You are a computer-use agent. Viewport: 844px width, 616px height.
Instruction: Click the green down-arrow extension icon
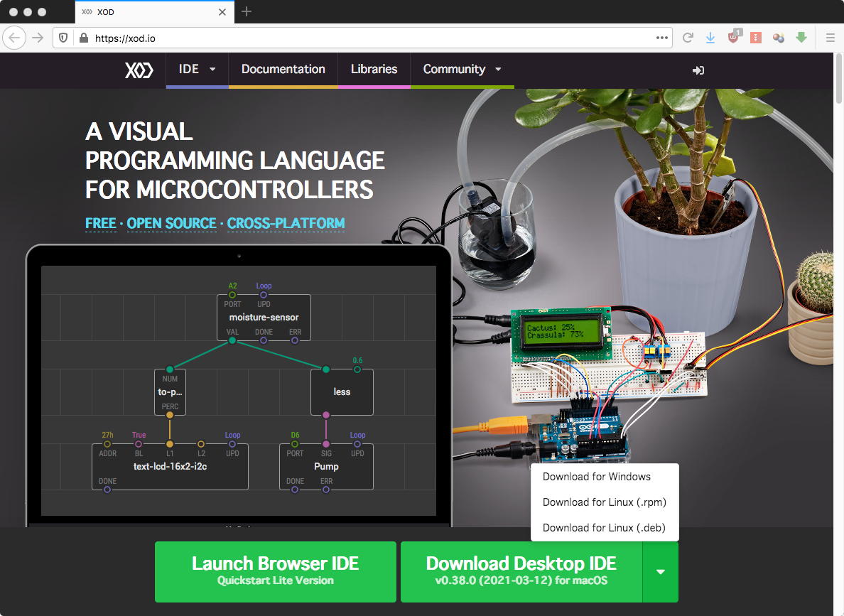pyautogui.click(x=801, y=37)
